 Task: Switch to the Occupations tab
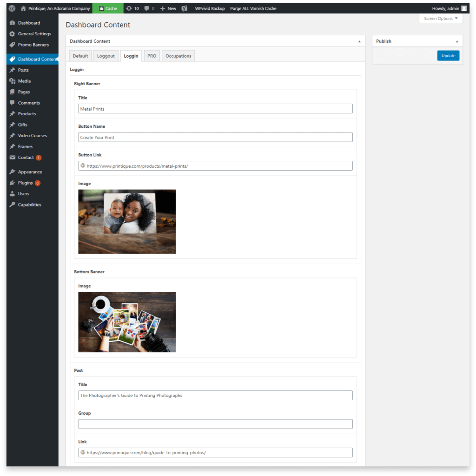(x=178, y=56)
